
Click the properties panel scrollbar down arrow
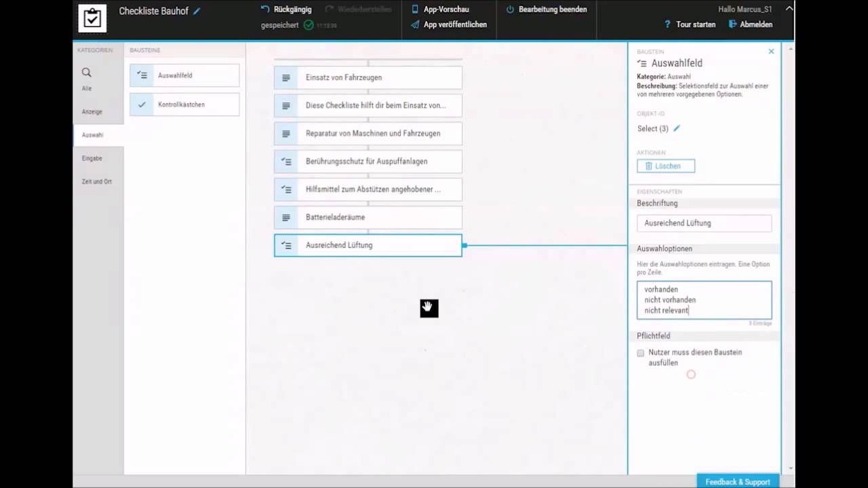(x=789, y=469)
